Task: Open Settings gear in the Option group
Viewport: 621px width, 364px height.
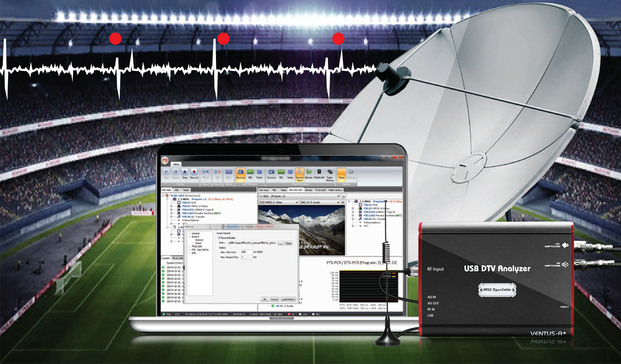Action: tap(351, 174)
